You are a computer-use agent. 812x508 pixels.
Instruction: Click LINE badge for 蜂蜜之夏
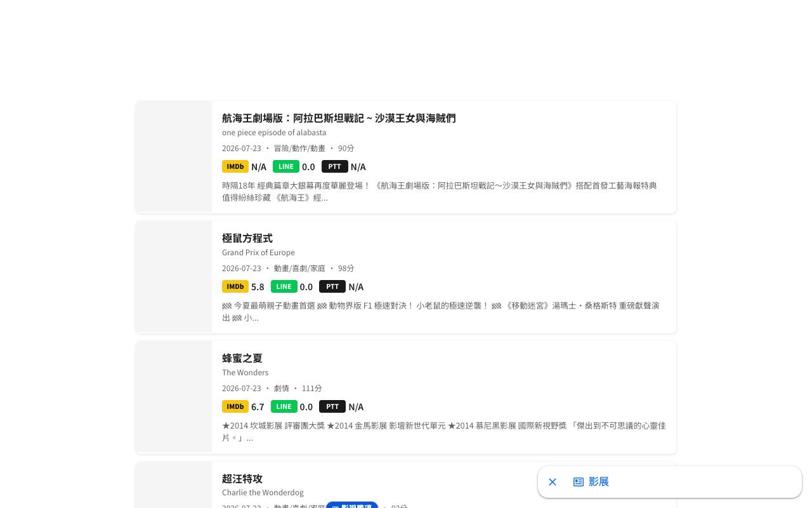[x=284, y=406]
